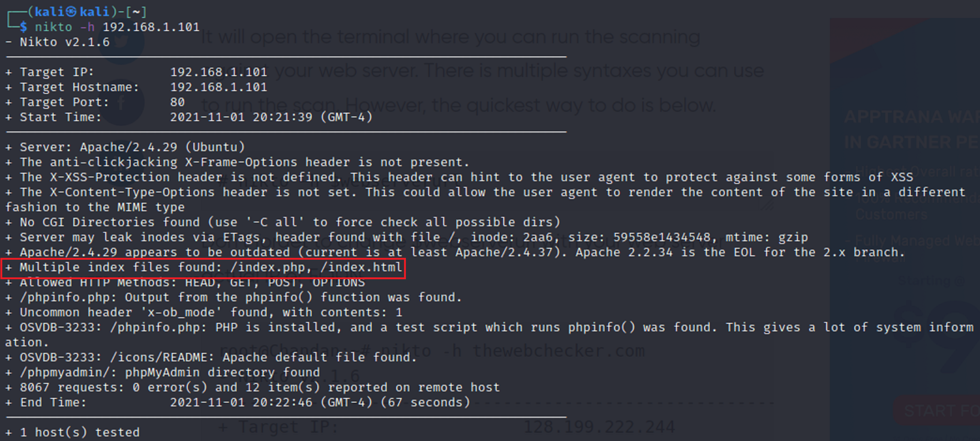Click the nikto command in the prompt
Image resolution: width=980 pixels, height=441 pixels.
(53, 27)
